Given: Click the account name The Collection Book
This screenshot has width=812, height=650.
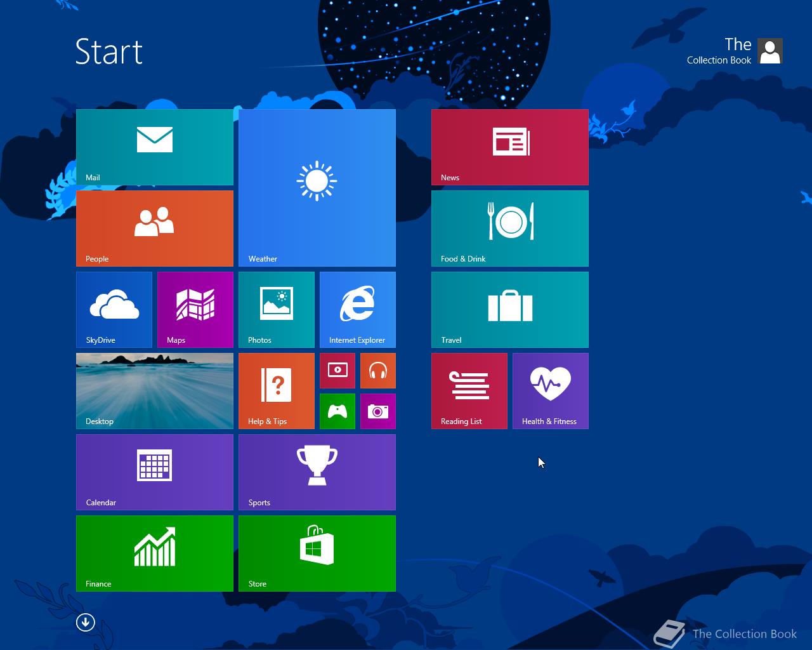Looking at the screenshot, I should click(719, 51).
